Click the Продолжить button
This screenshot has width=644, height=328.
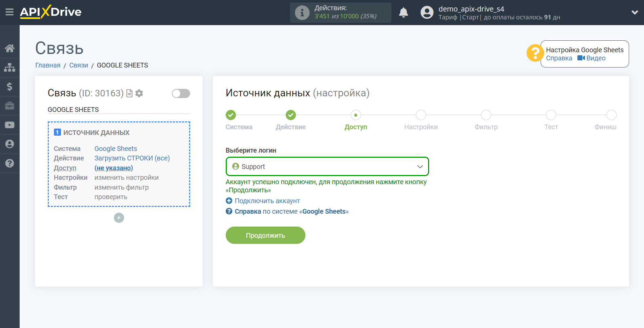(x=265, y=235)
